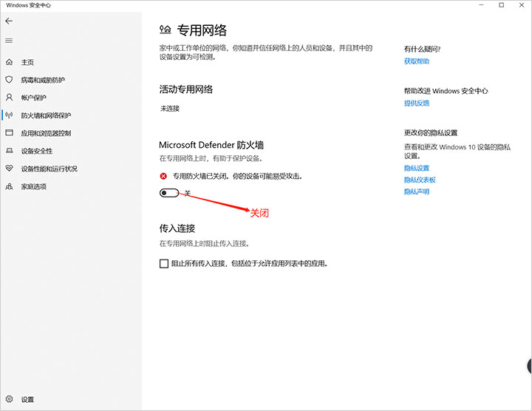Click the 更改你的隐私设置 heading
532x411 pixels.
tap(431, 133)
